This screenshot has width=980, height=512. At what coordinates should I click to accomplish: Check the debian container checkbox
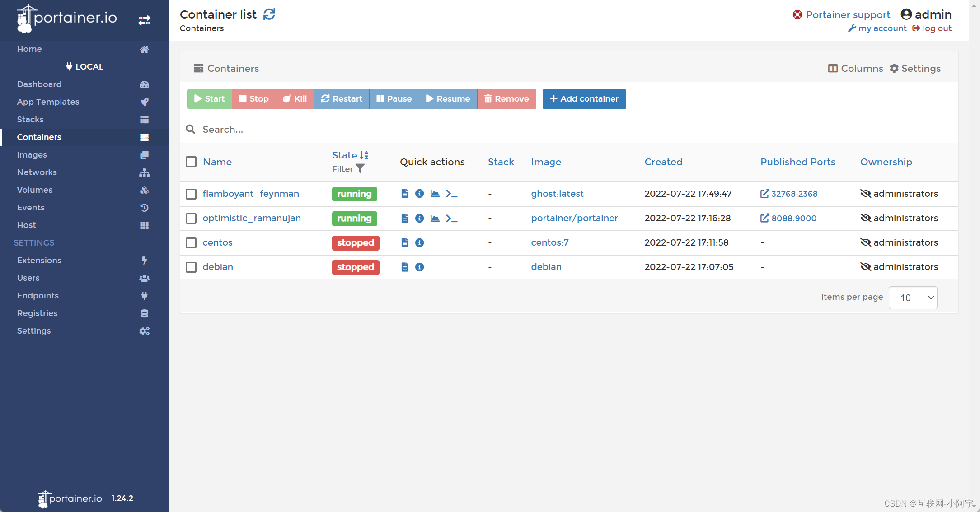pyautogui.click(x=191, y=267)
